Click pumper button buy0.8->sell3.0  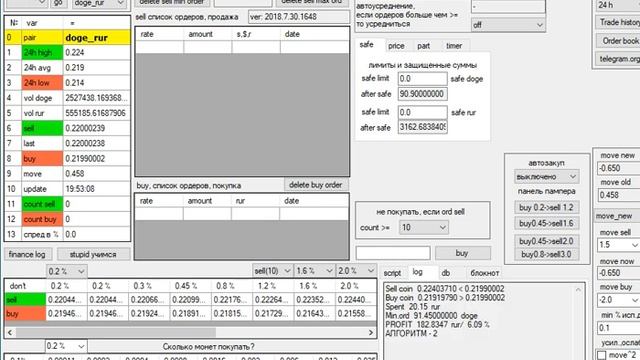tap(546, 255)
